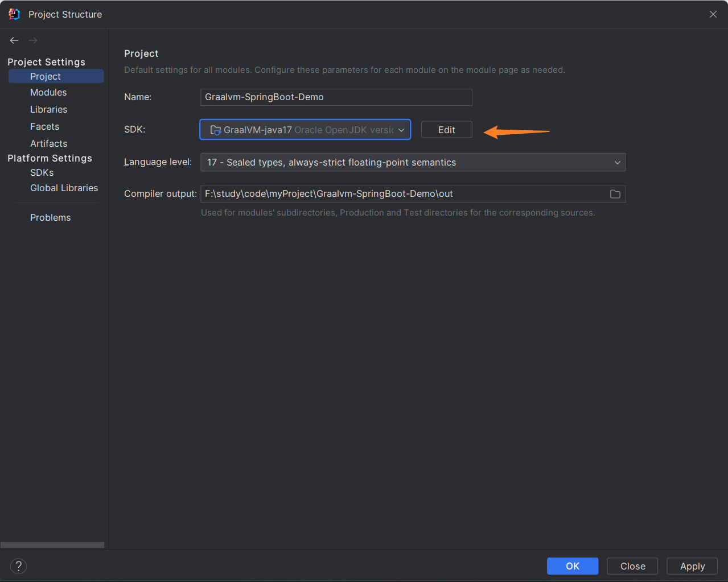Open the help question mark
The height and width of the screenshot is (582, 728).
pos(19,566)
